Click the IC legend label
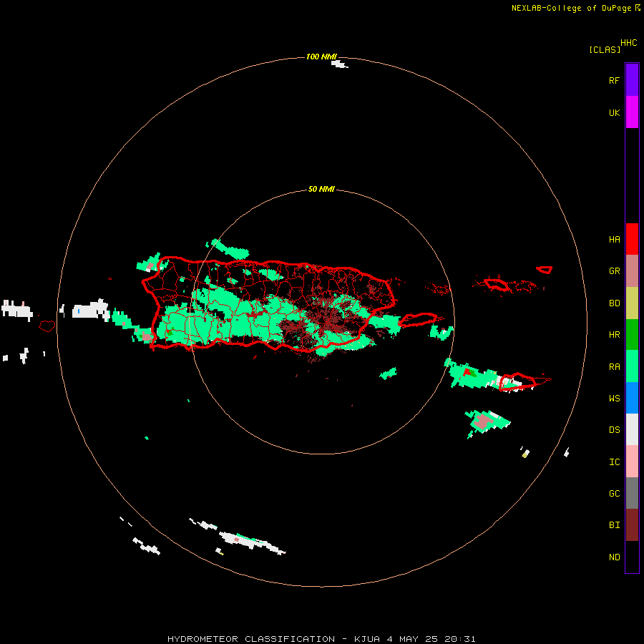 pos(614,462)
